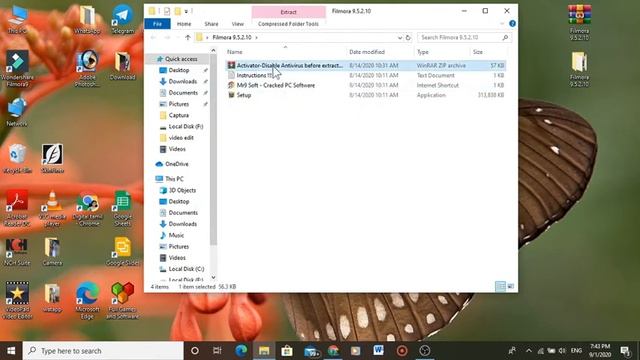Viewport: 640px width, 360px height.
Task: Click the address bar path Filmora 9.5.2.10
Action: [232, 38]
